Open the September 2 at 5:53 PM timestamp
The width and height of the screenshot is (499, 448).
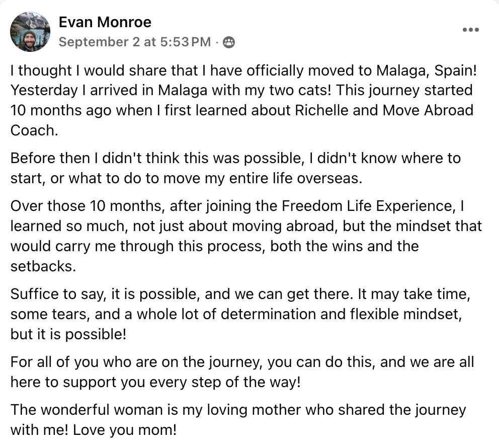pyautogui.click(x=135, y=42)
